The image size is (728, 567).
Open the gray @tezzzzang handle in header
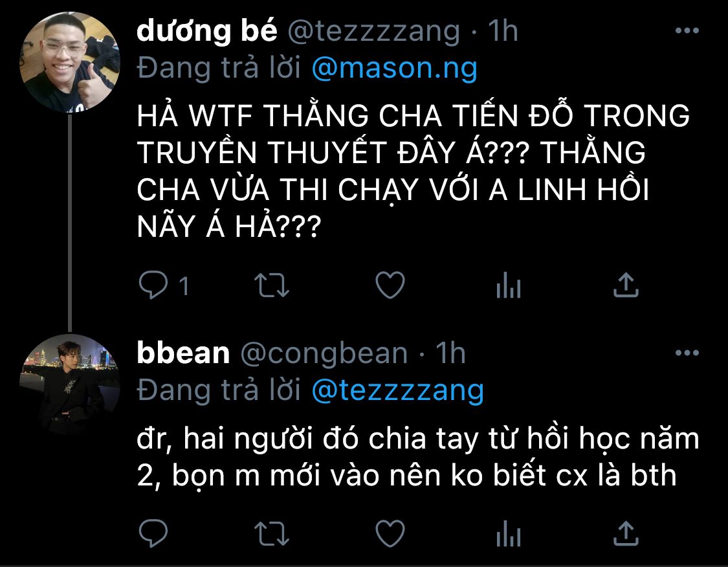(x=374, y=32)
